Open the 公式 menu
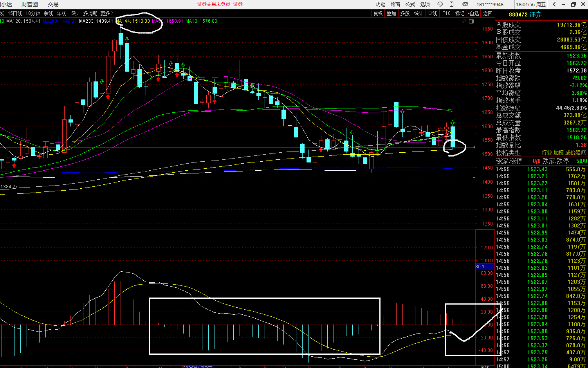The width and height of the screenshot is (588, 368). click(410, 4)
